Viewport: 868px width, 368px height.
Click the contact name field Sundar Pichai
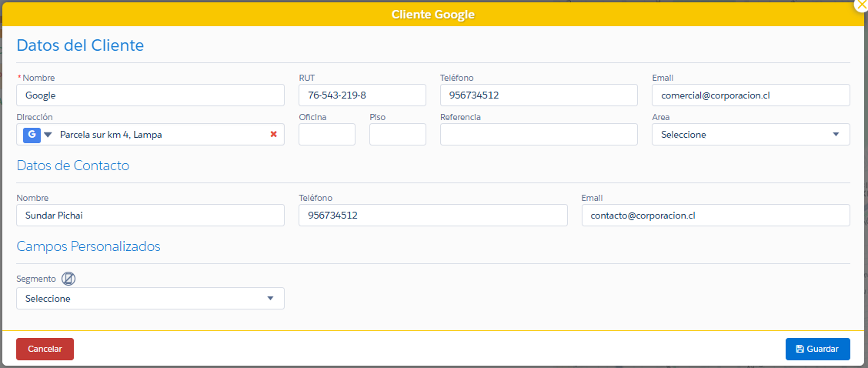tap(151, 216)
